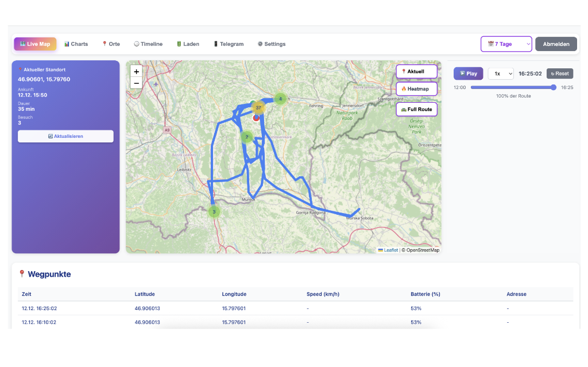Switch to the Live Map tab
Viewport: 588px width, 367px height.
[x=35, y=44]
